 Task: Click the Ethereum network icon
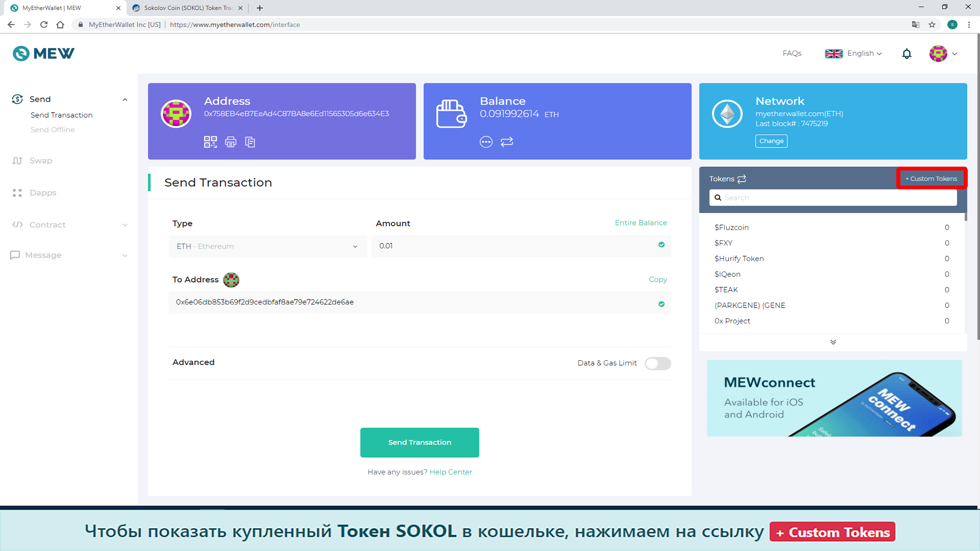727,114
